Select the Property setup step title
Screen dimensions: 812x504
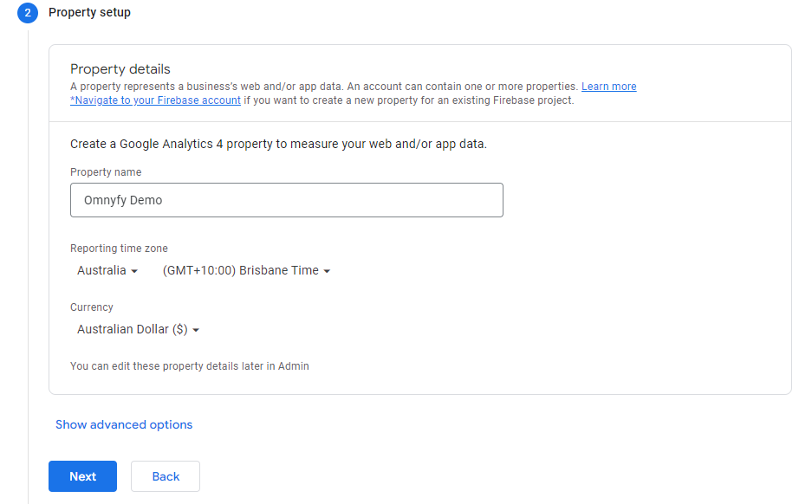(x=89, y=12)
